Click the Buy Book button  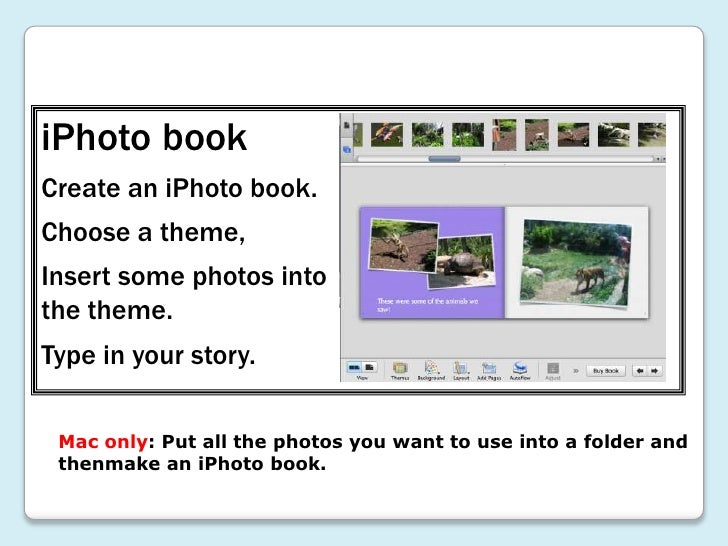[606, 370]
